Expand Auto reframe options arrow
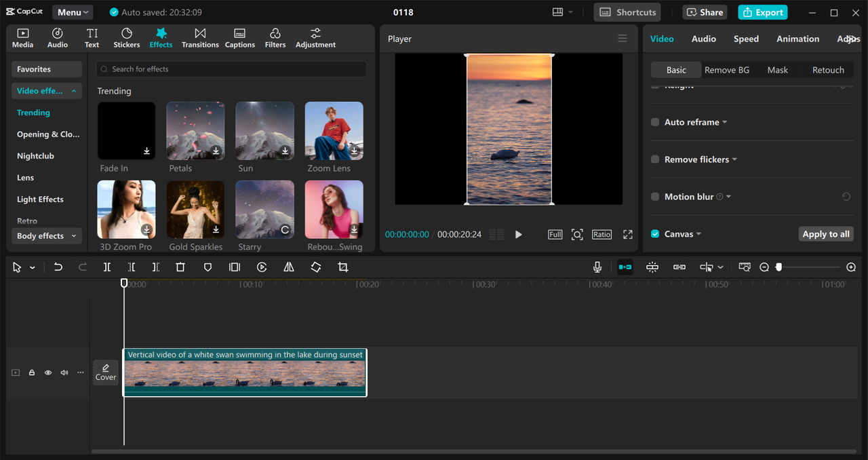 [x=725, y=122]
